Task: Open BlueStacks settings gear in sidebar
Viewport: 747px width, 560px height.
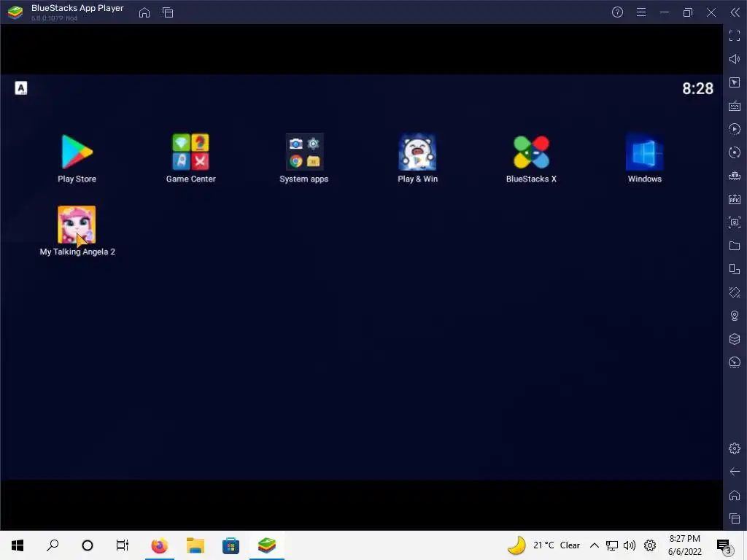Action: point(735,448)
